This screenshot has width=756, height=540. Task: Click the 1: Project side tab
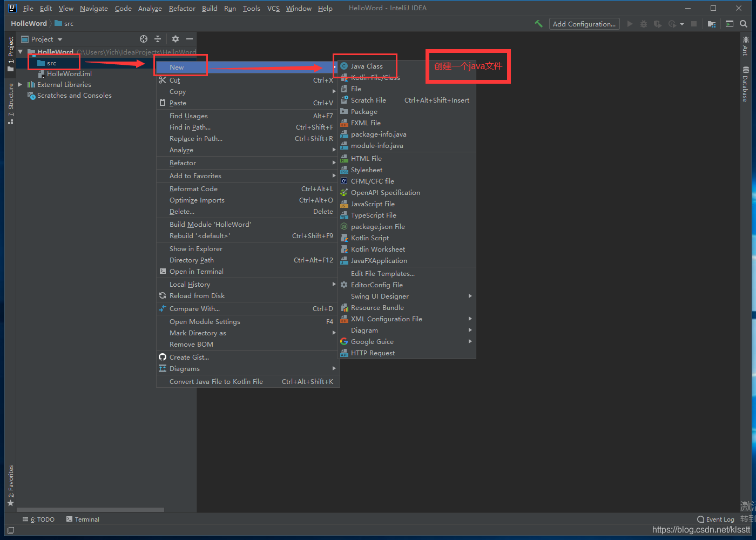(10, 54)
